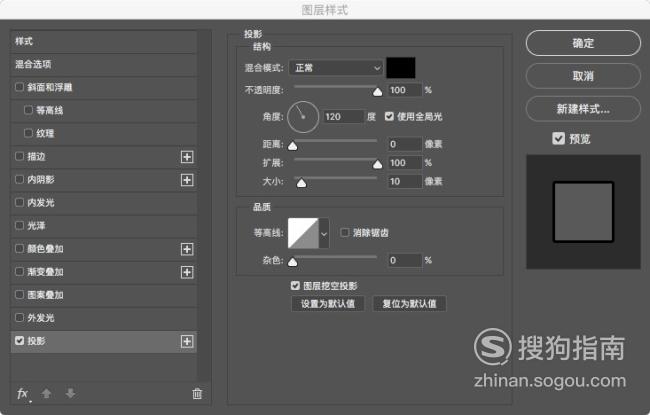The height and width of the screenshot is (415, 650).
Task: Click the 扩展 value field showing 100
Action: click(x=405, y=163)
